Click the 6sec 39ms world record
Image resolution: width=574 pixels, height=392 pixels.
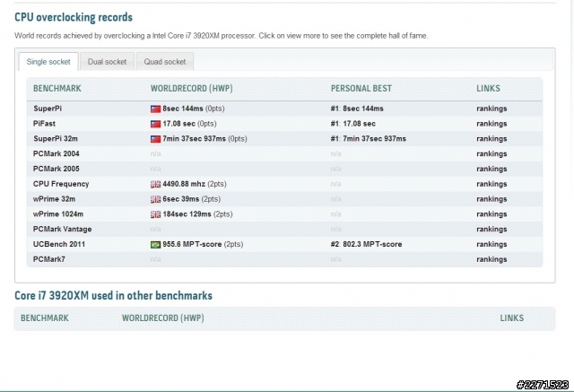click(181, 199)
